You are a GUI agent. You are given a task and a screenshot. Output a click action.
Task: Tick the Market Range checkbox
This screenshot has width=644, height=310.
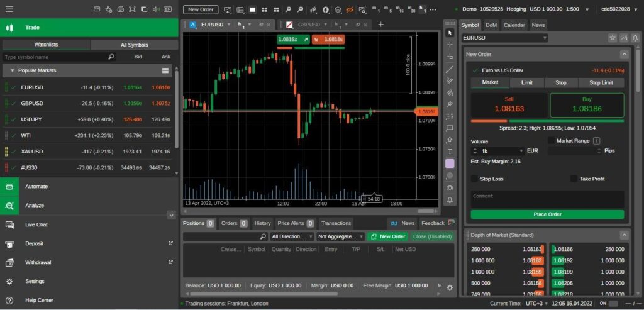point(552,141)
